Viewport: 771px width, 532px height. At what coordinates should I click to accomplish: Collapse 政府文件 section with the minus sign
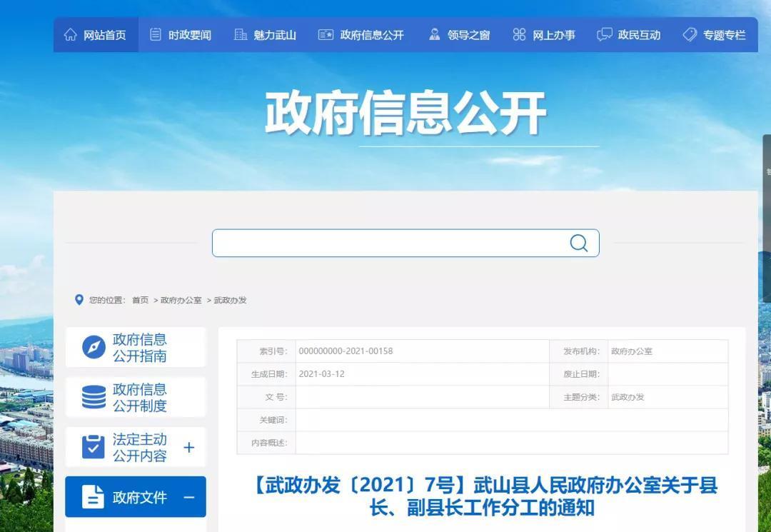(x=189, y=497)
